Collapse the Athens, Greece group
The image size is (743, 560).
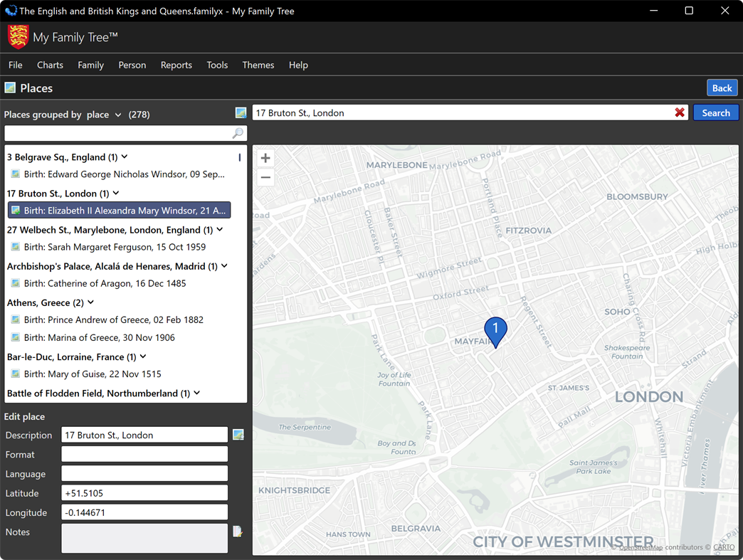pos(91,302)
